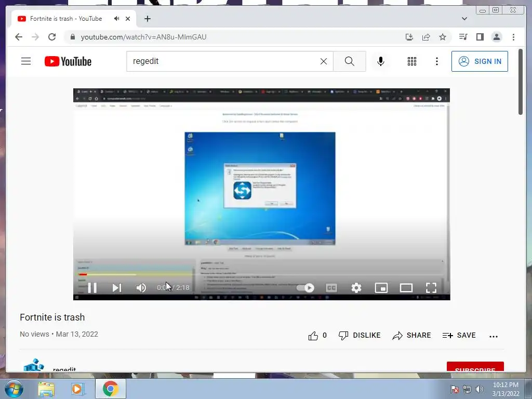Open a new tab

tap(147, 19)
